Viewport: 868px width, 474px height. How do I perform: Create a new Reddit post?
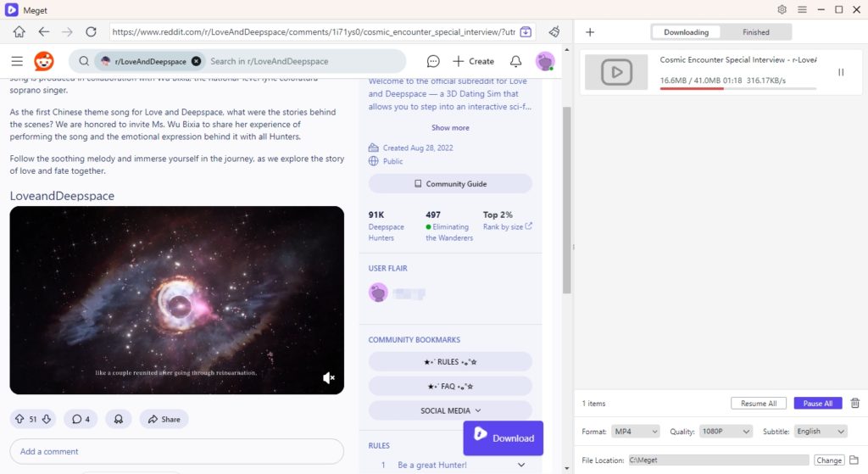coord(473,61)
